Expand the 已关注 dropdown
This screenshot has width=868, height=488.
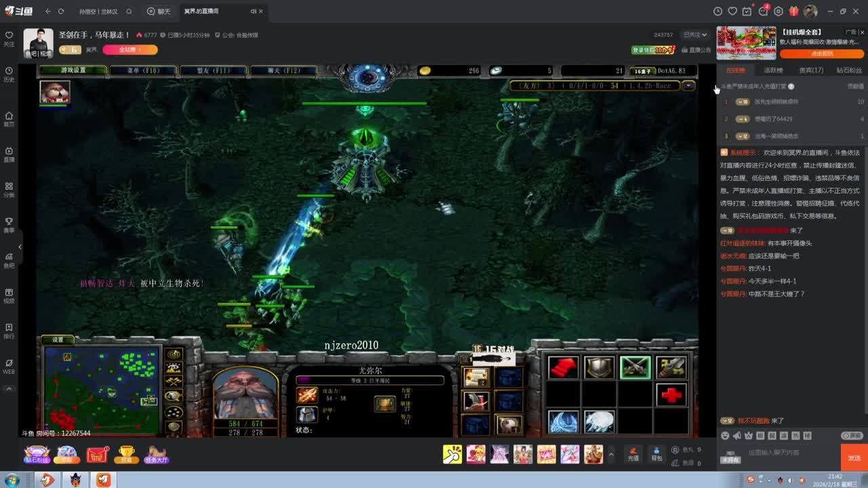[695, 35]
